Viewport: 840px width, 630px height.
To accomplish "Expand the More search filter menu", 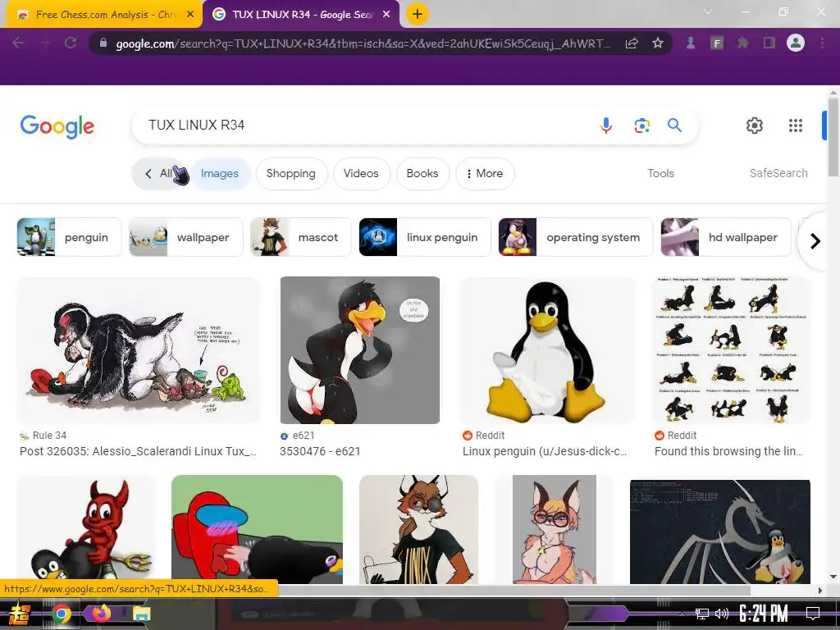I will (485, 174).
